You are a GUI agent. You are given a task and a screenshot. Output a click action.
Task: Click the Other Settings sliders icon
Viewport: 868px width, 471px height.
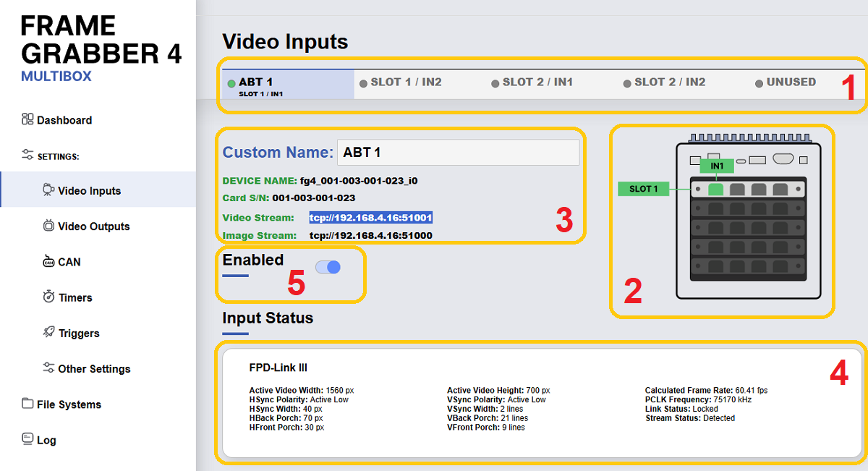pos(48,368)
